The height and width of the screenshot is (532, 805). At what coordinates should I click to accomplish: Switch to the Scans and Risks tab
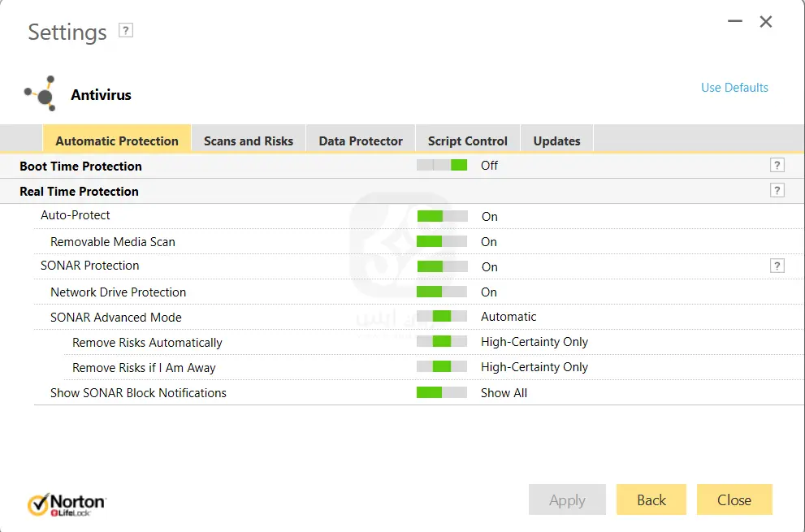point(249,140)
